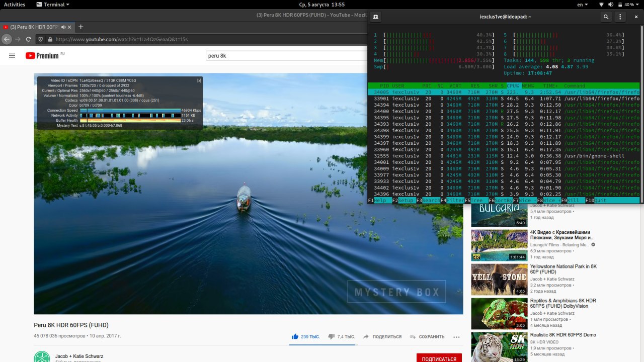
Task: Click the red Subscribe (ПОДПИСАТЬСЯ) button
Action: [x=439, y=359]
